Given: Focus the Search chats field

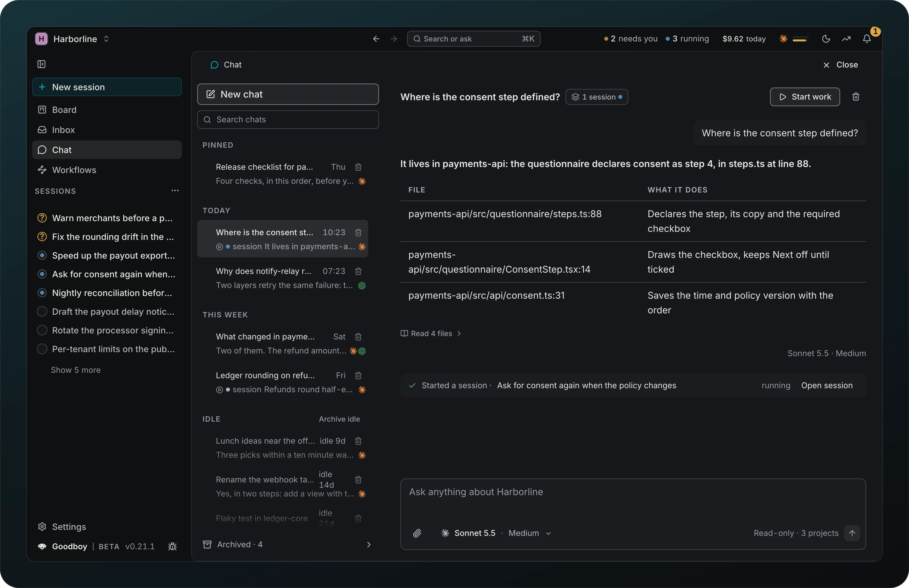Looking at the screenshot, I should point(288,120).
